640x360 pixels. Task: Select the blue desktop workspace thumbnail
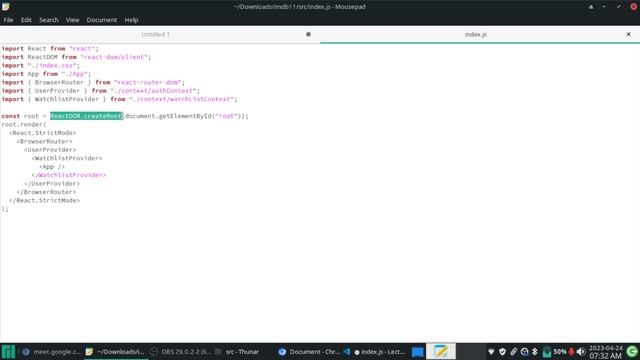coord(417,351)
